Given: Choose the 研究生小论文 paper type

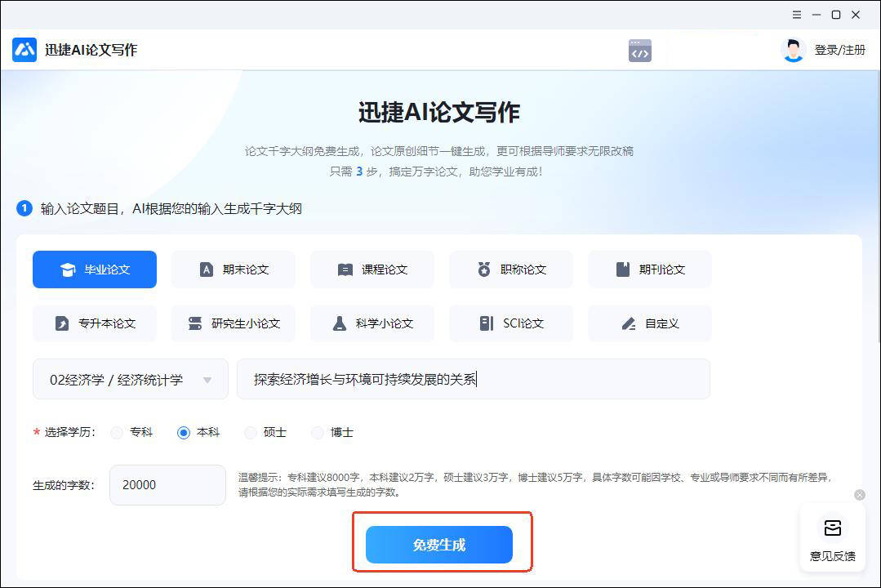Looking at the screenshot, I should (x=234, y=323).
